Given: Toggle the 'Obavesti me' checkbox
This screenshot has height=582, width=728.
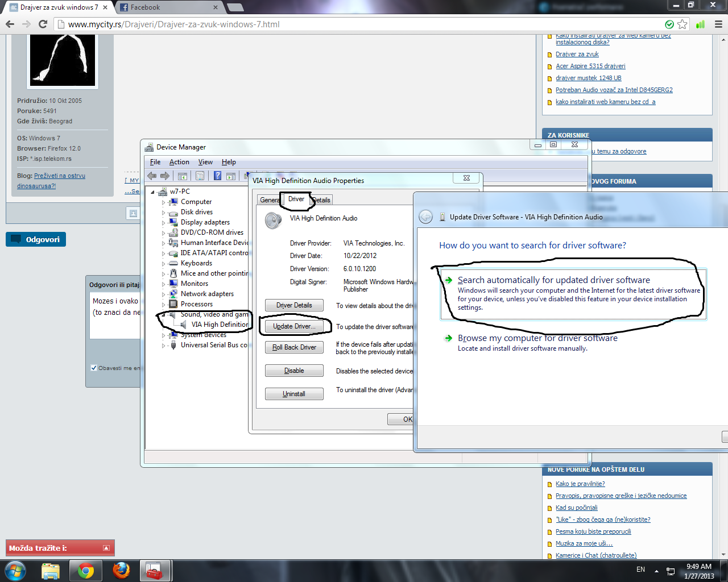Looking at the screenshot, I should (x=94, y=368).
